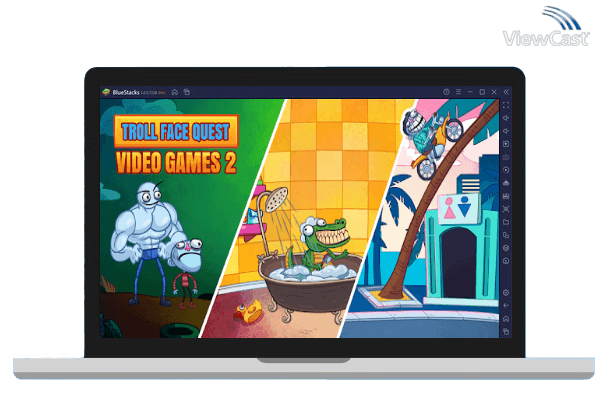Click the overlapping-rectangles rotate icon in sidebar
The image size is (602, 414).
pyautogui.click(x=506, y=235)
